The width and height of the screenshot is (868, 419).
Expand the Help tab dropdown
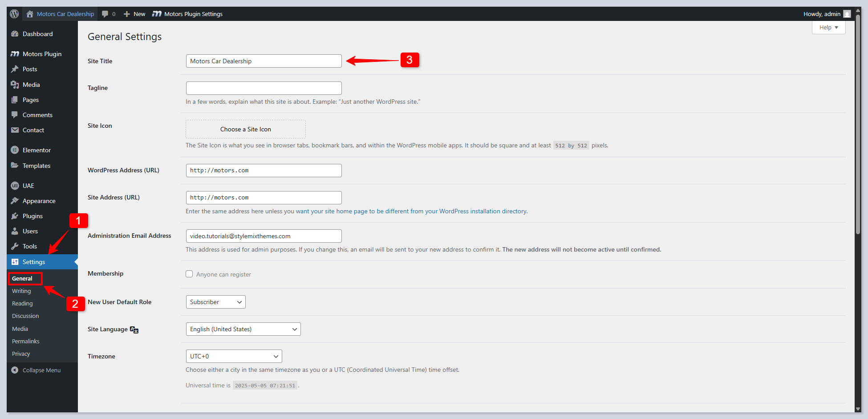click(x=828, y=27)
